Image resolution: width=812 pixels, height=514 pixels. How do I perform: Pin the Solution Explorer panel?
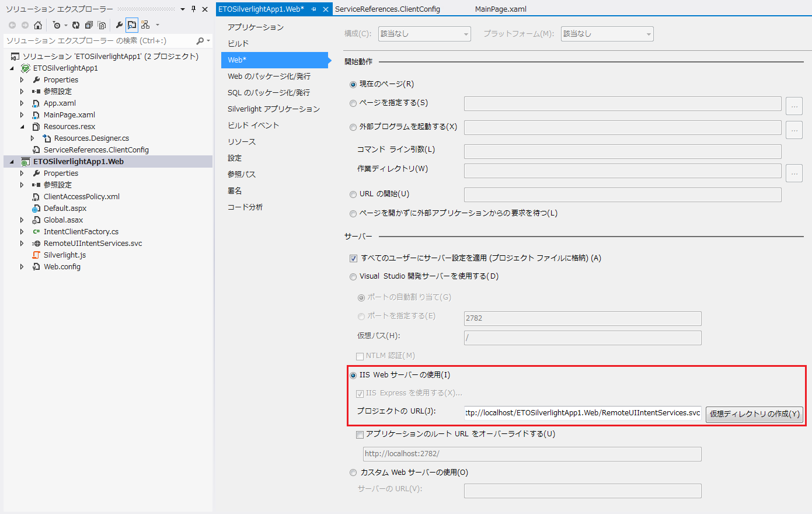point(194,9)
